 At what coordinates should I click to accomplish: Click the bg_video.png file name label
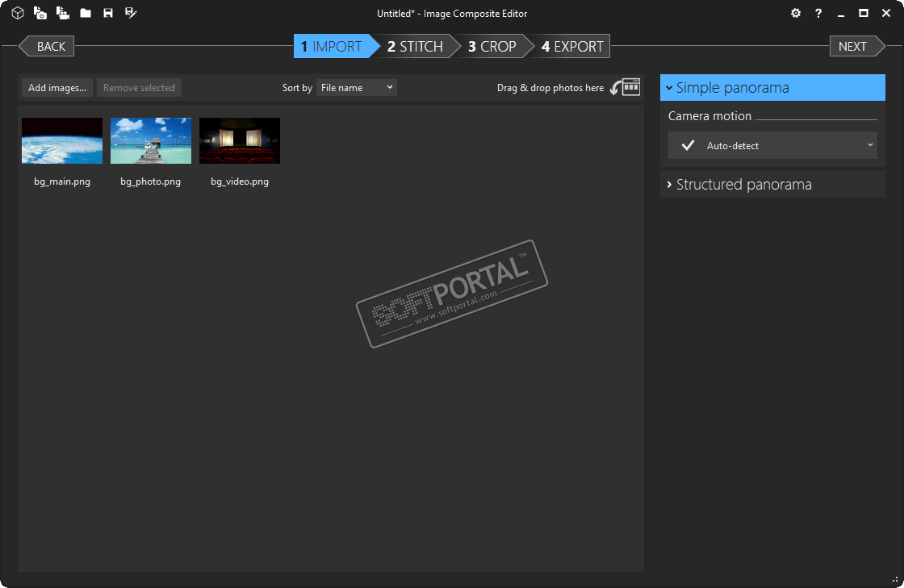pyautogui.click(x=240, y=181)
